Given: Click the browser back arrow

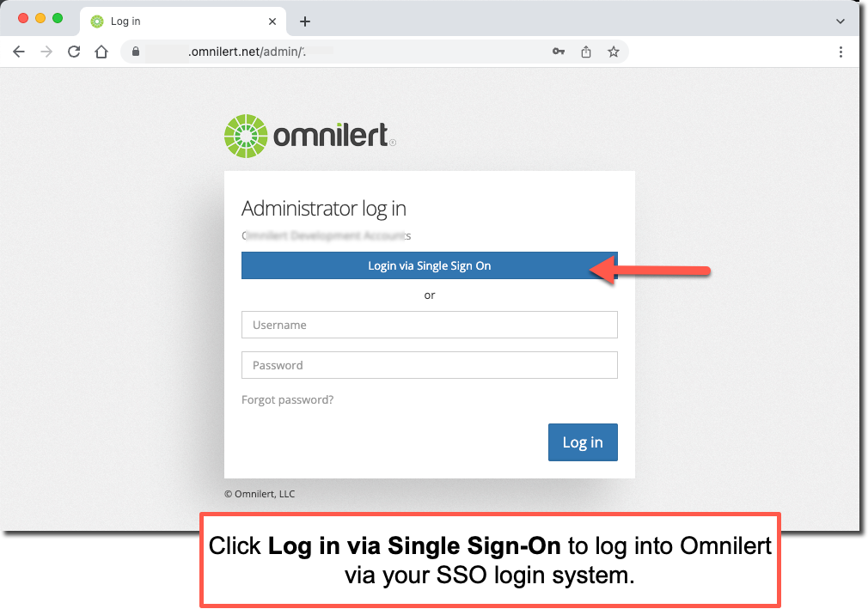Looking at the screenshot, I should (19, 52).
